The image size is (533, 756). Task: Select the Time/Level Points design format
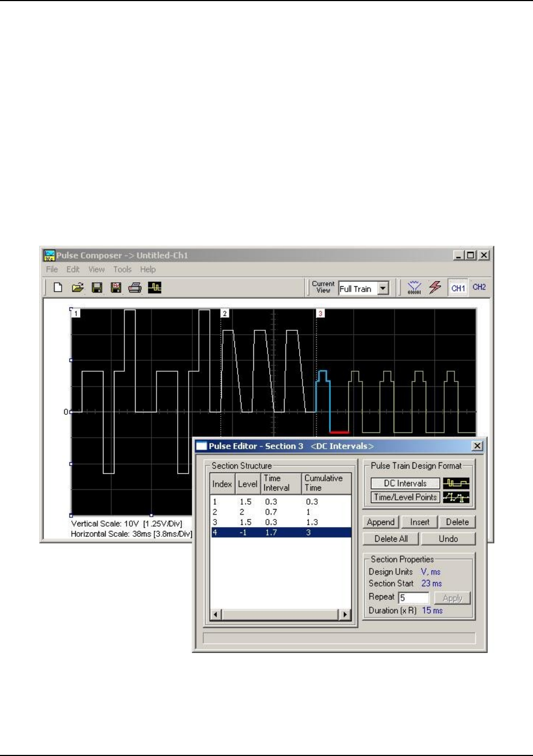pyautogui.click(x=405, y=497)
